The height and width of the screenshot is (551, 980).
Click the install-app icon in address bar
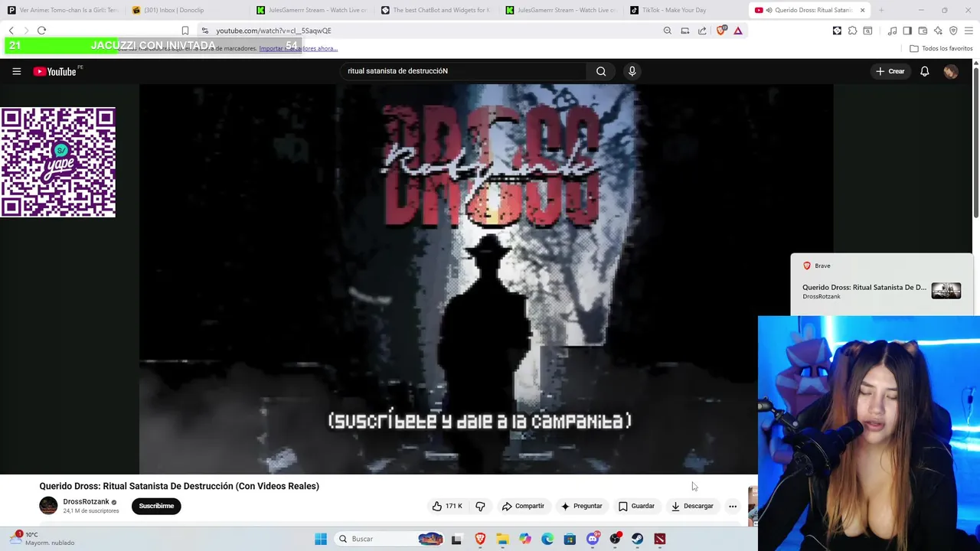pos(685,31)
